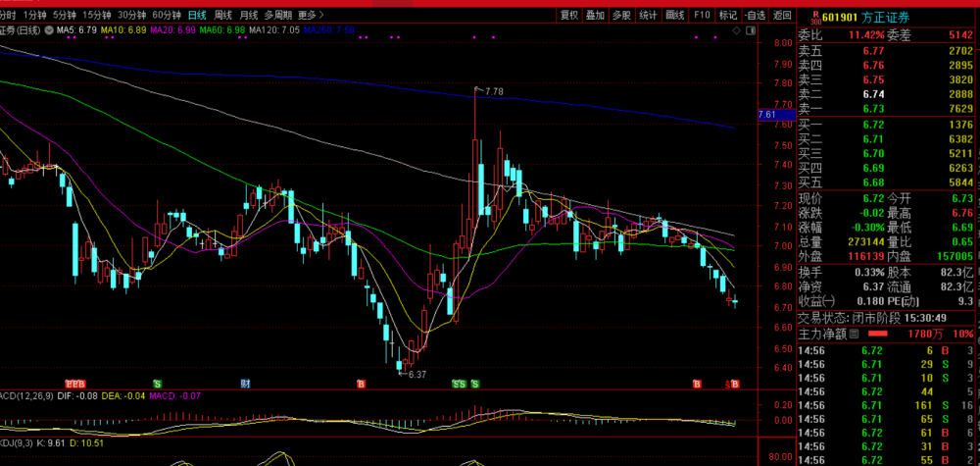Toggle the side panel layout icon
This screenshot has height=466, width=980.
tap(751, 30)
